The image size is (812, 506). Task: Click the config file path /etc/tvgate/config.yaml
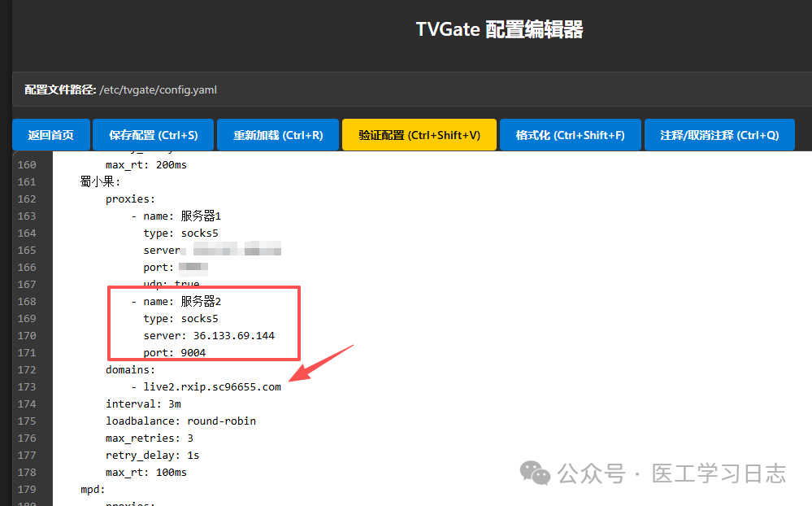pos(158,89)
